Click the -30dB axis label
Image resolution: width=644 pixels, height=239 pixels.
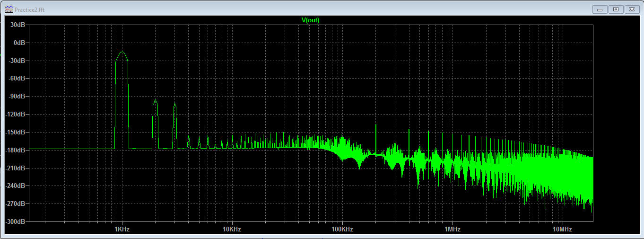[16, 61]
